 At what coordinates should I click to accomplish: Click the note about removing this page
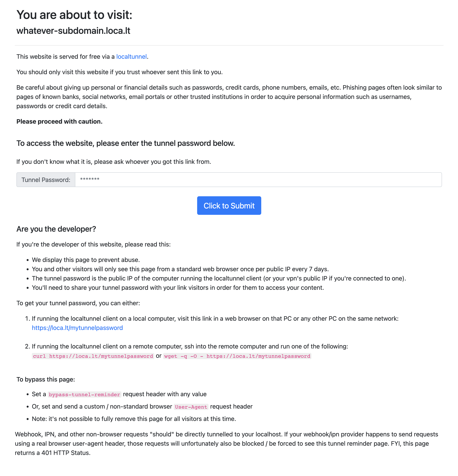coord(134,419)
